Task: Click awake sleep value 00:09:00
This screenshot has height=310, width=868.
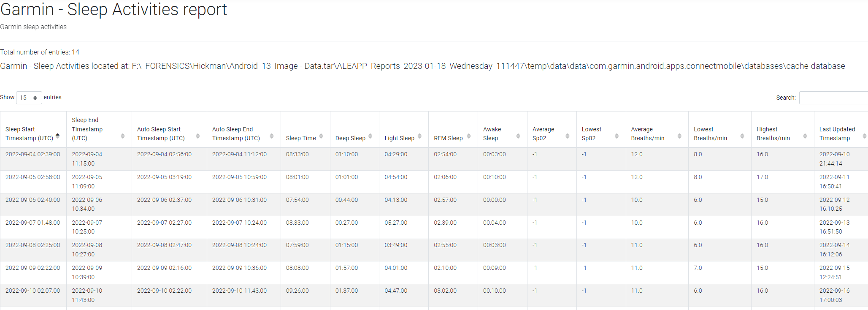Action: pos(494,268)
